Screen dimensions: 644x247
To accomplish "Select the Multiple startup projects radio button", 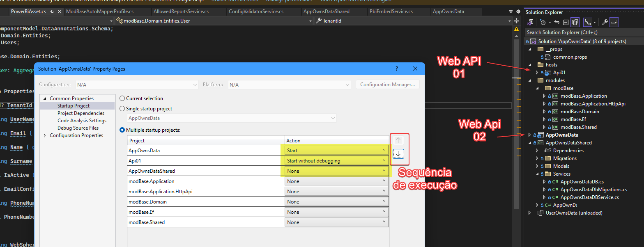I will (122, 130).
